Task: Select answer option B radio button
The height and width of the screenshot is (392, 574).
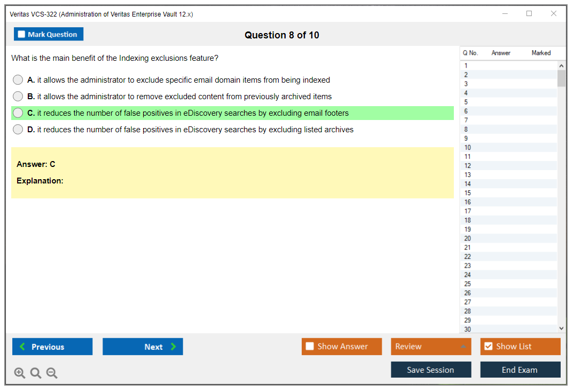Action: (18, 97)
